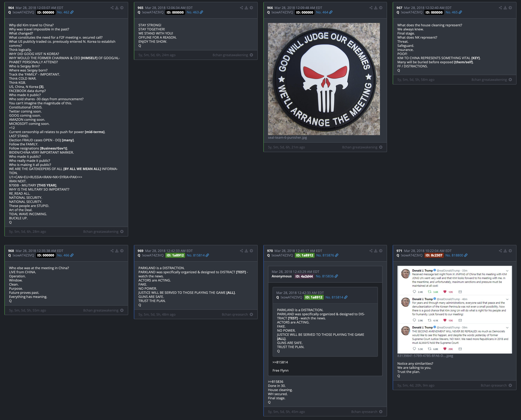Click the x-circle icon in post 965 footer
Screen dimensions: 521x420
point(251,55)
